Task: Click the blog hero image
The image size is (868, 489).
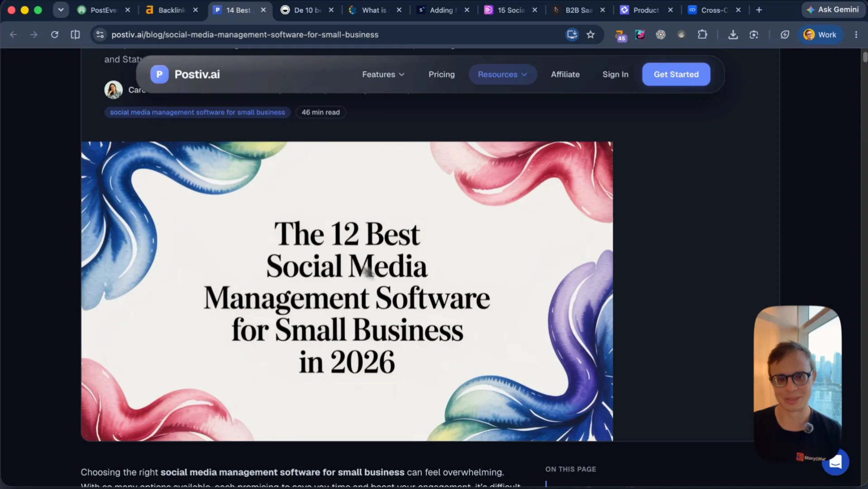Action: [x=347, y=291]
